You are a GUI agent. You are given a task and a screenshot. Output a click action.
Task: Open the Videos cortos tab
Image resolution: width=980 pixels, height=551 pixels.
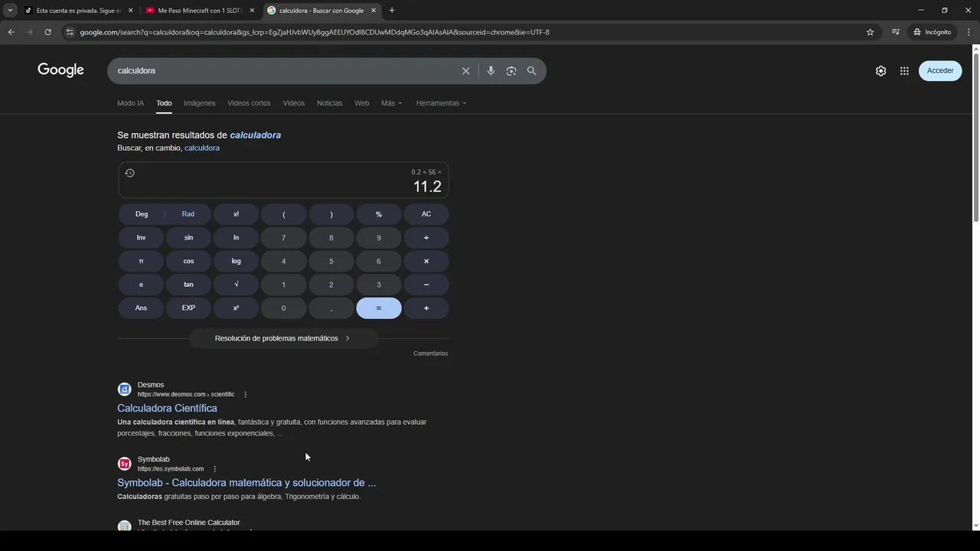click(x=249, y=103)
